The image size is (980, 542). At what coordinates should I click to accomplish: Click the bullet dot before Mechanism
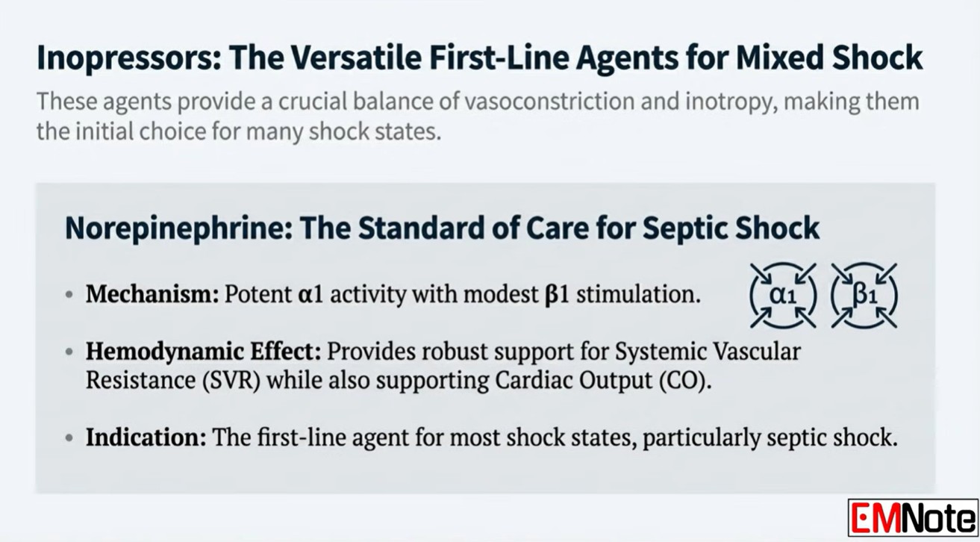tap(69, 295)
